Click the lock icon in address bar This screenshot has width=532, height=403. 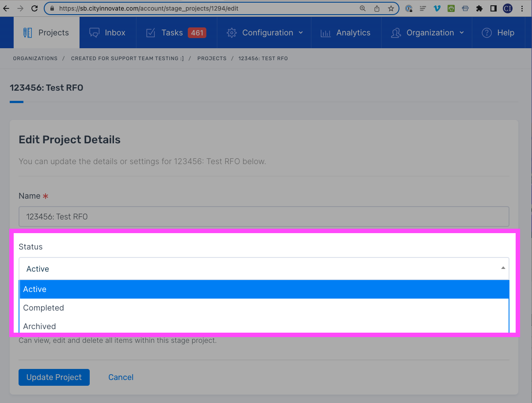click(x=53, y=8)
